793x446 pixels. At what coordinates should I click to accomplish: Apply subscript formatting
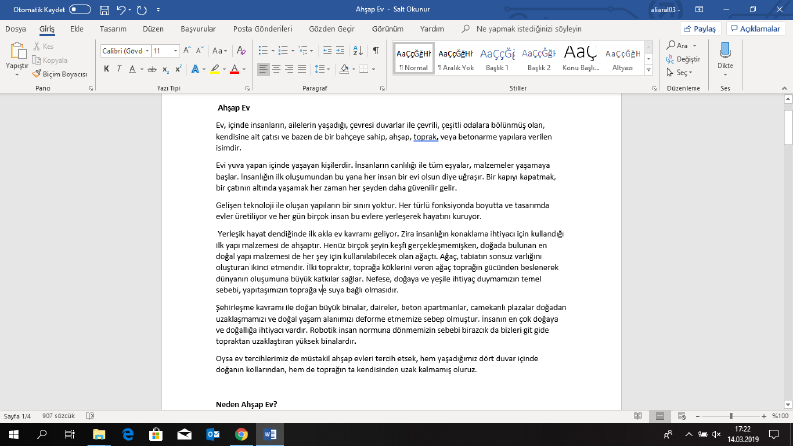(x=165, y=69)
